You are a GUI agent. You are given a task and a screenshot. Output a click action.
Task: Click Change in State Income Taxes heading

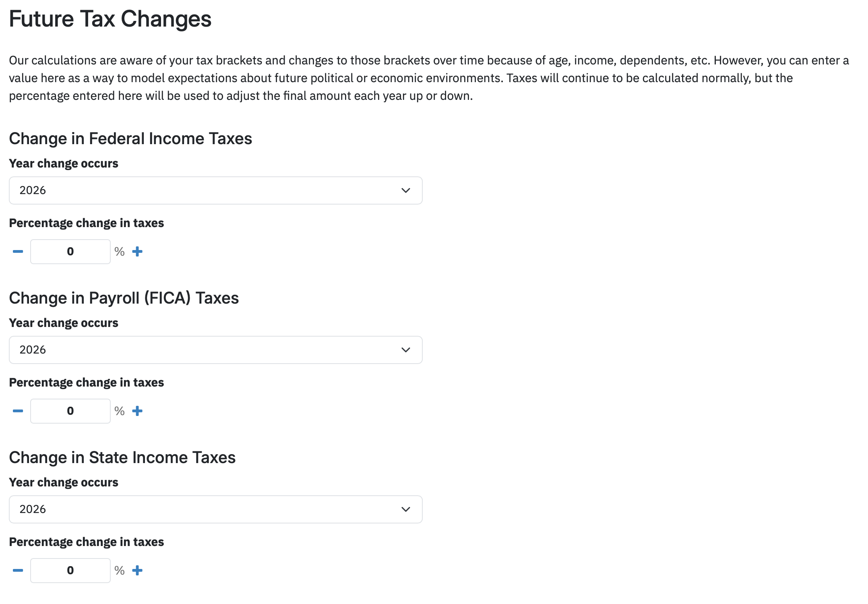click(x=122, y=458)
